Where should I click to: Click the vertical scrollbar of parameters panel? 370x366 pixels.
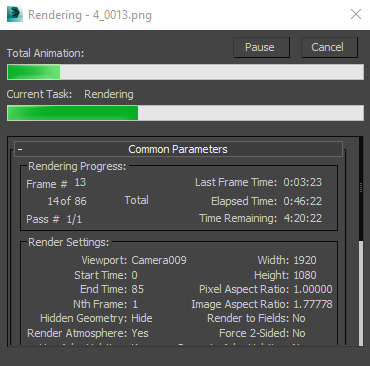[x=361, y=241]
